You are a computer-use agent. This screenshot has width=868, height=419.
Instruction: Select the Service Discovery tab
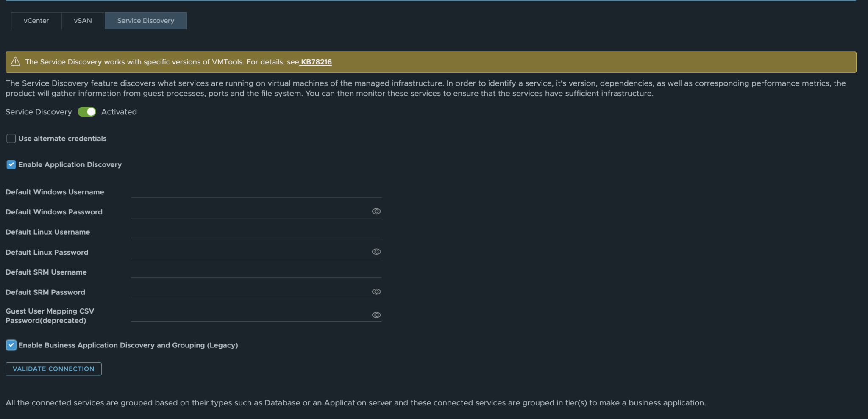tap(146, 20)
